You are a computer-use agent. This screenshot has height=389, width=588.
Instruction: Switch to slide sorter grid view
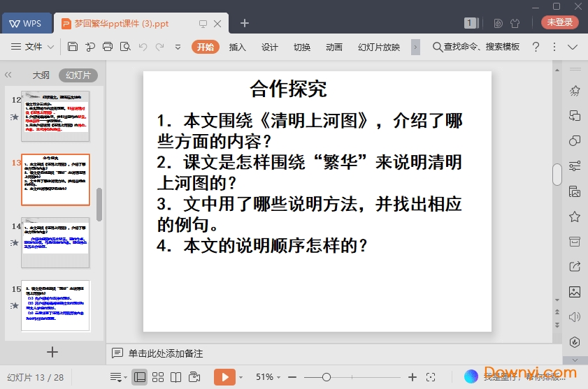(x=158, y=377)
